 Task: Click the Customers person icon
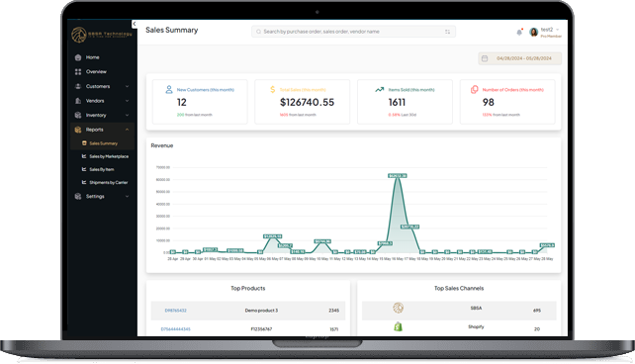[78, 86]
